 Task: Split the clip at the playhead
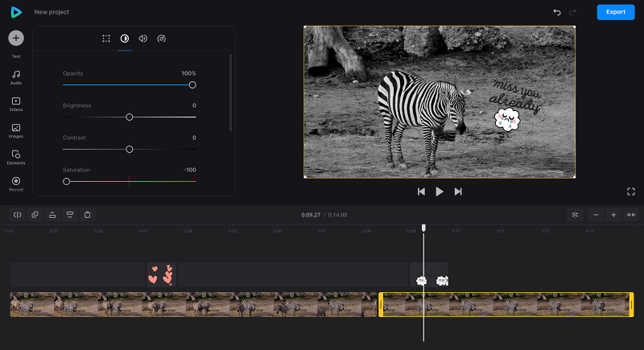(x=17, y=215)
